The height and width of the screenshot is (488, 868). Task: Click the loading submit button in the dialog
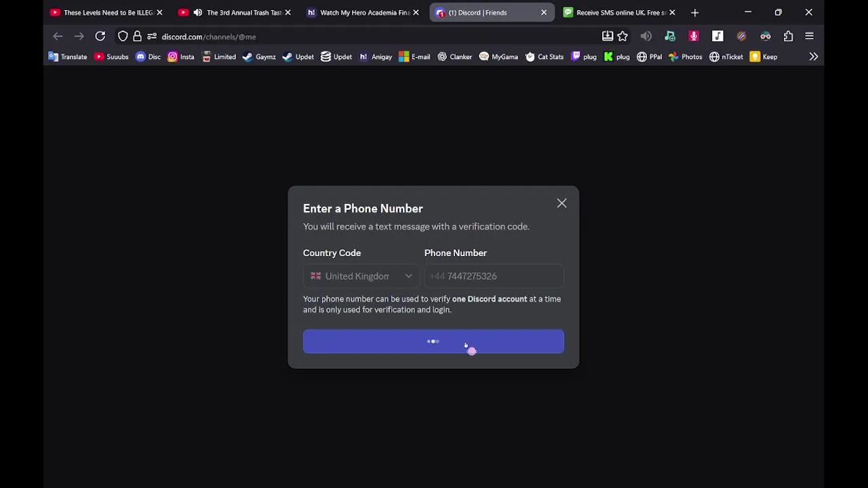coord(433,342)
